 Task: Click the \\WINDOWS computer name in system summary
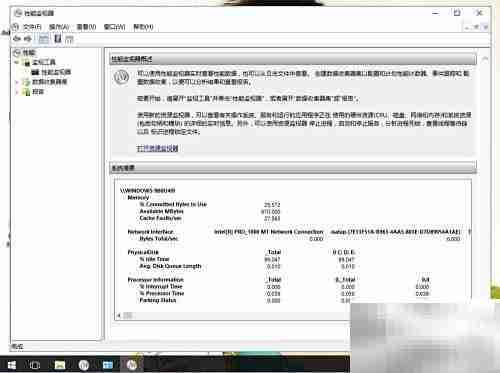147,191
